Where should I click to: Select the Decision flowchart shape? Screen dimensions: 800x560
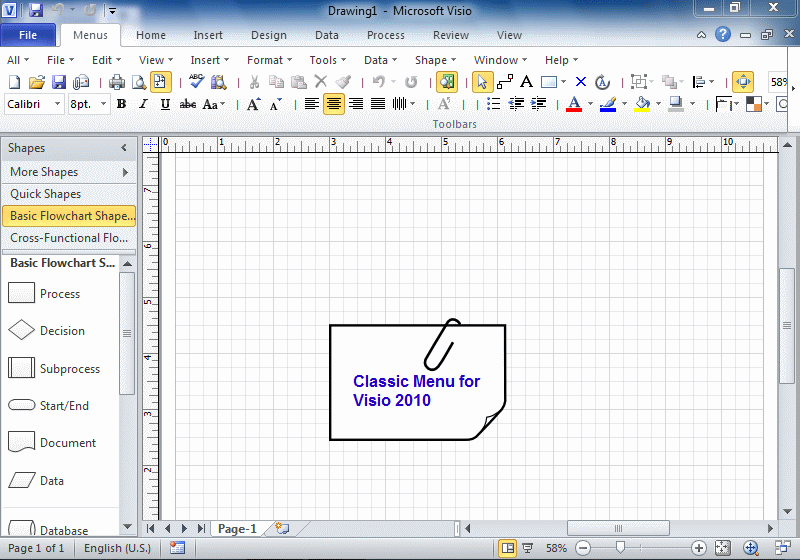[x=47, y=330]
